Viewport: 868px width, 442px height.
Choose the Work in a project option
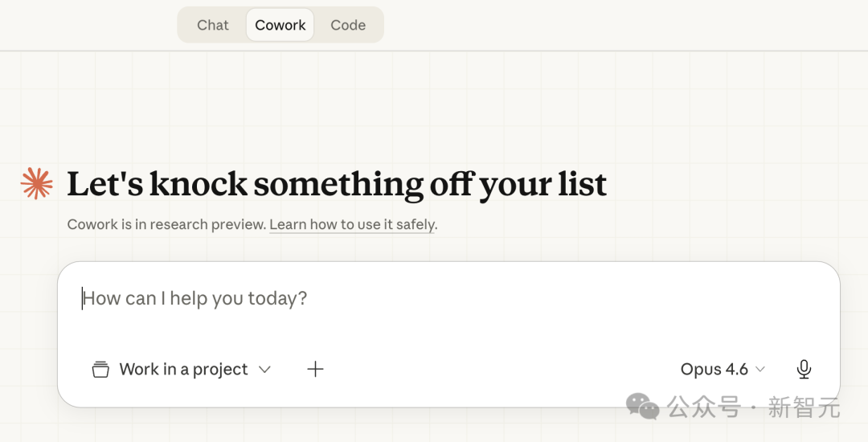coord(183,370)
